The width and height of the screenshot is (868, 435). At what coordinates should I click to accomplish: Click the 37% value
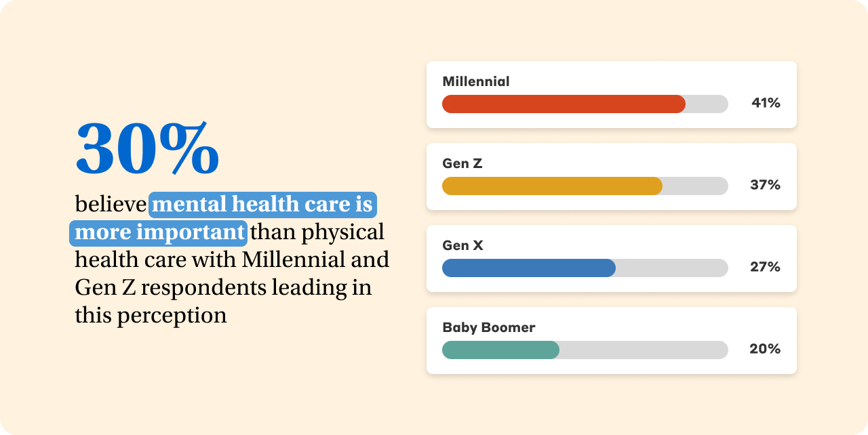point(765,185)
